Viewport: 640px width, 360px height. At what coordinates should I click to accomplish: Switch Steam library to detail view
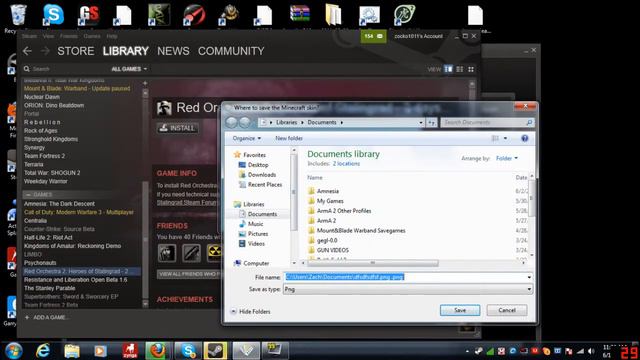448,69
